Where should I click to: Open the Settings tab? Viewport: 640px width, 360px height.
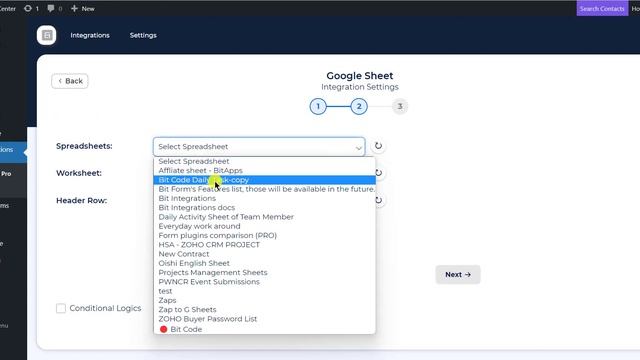click(x=143, y=35)
